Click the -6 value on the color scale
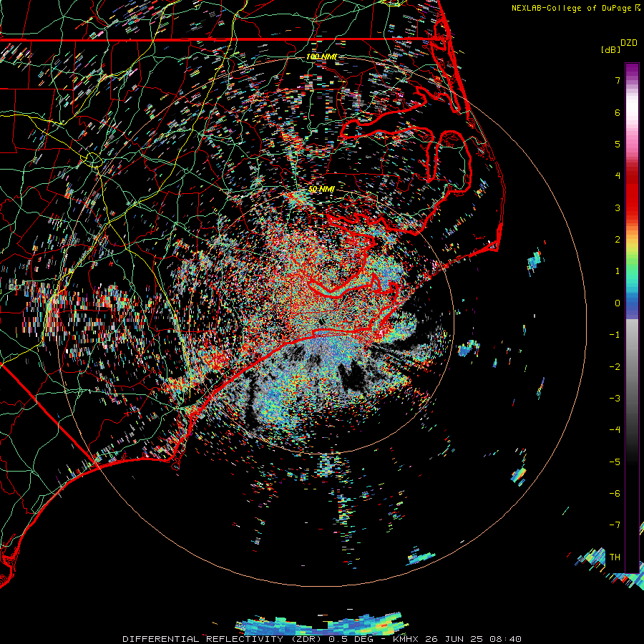644x644 pixels. tap(615, 494)
